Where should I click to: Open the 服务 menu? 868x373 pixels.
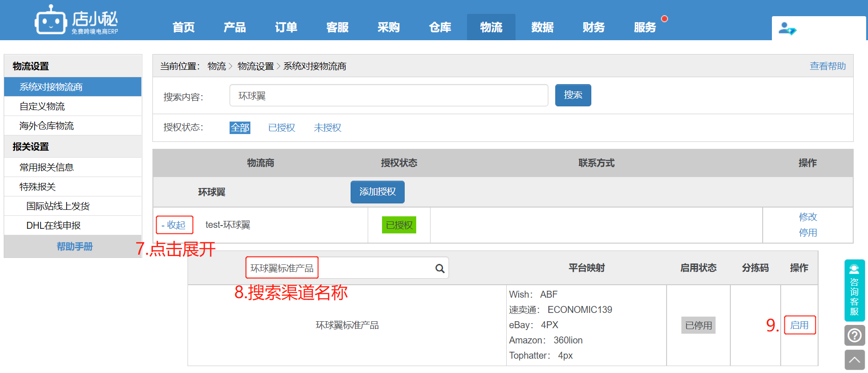pos(645,27)
